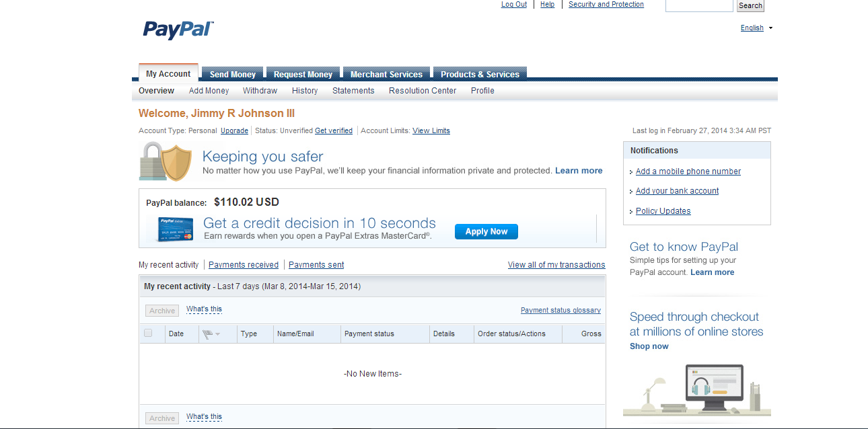Click the Upgrade account type link

coord(234,131)
